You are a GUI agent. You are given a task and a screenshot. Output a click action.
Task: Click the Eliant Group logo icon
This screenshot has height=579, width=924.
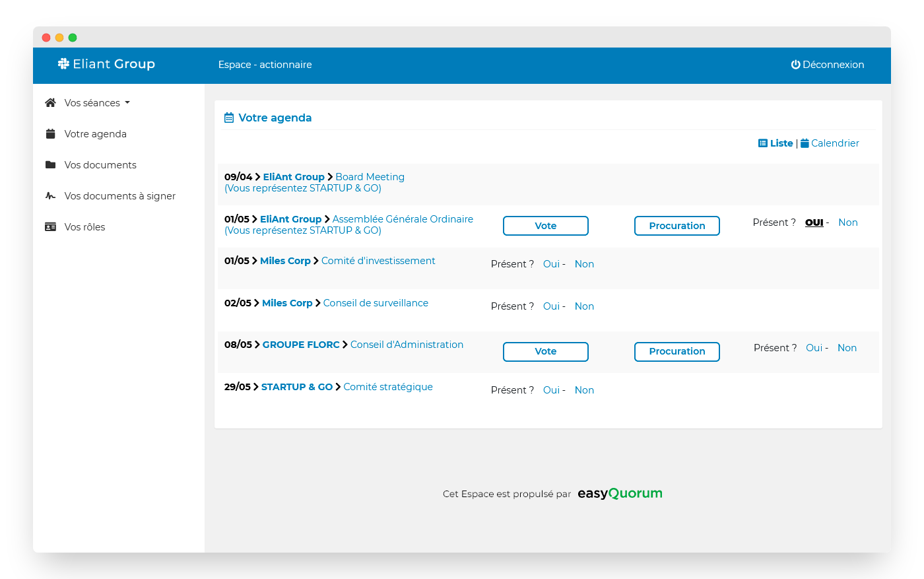[x=63, y=64]
